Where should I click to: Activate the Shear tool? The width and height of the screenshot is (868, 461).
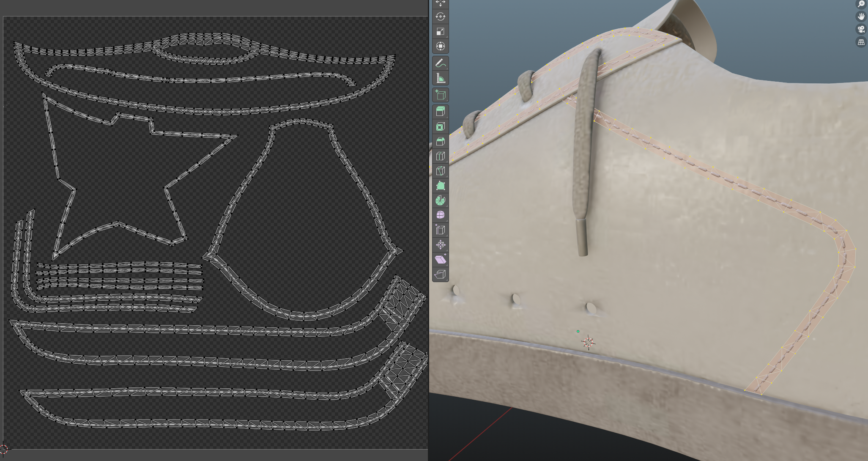coord(440,260)
